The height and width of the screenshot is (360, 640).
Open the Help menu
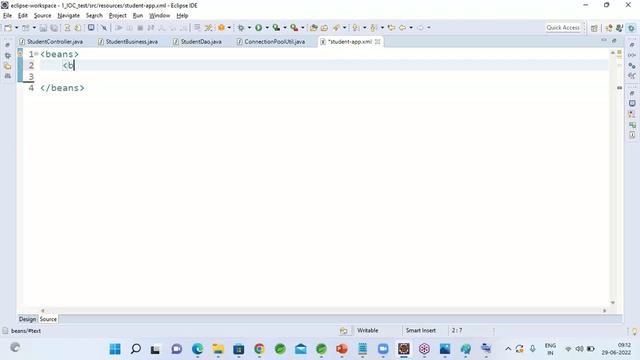pos(182,16)
